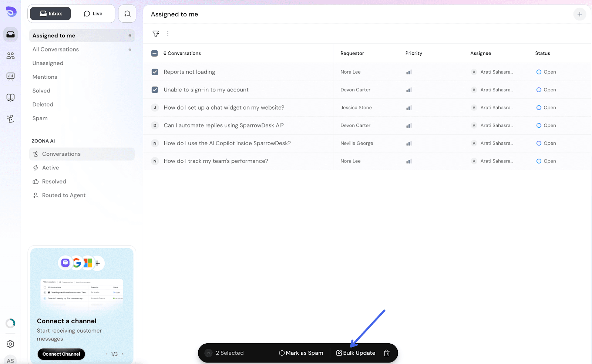Image resolution: width=592 pixels, height=364 pixels.
Task: Switch to the Inbox tab
Action: coord(50,14)
